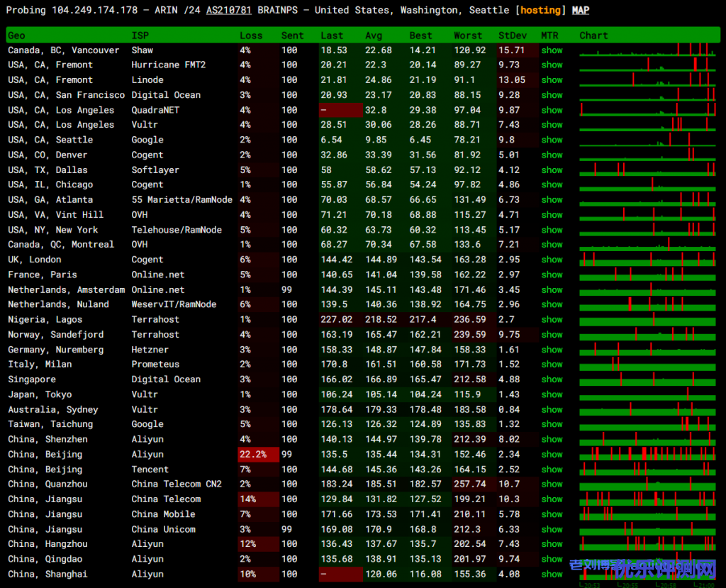
Task: Open MTR show link for UK, London
Action: [552, 260]
